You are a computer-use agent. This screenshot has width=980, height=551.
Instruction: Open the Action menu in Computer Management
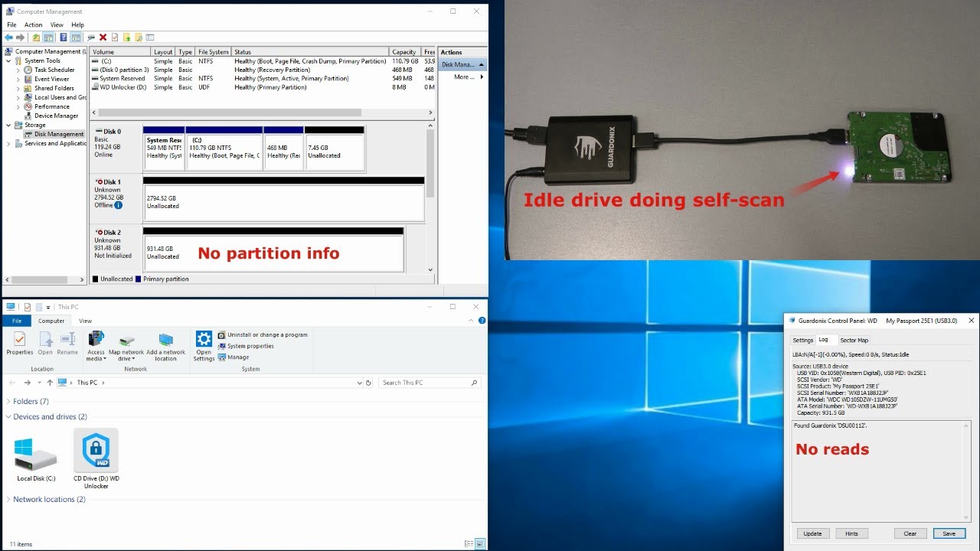tap(34, 24)
